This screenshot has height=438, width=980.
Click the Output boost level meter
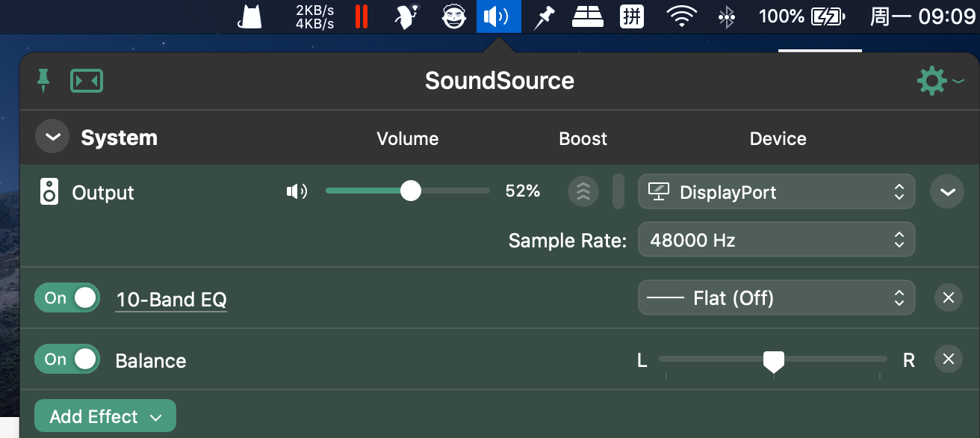618,191
